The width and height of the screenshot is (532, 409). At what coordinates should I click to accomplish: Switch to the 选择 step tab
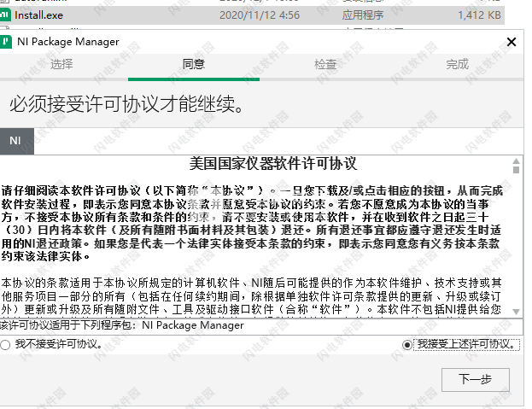(x=61, y=64)
